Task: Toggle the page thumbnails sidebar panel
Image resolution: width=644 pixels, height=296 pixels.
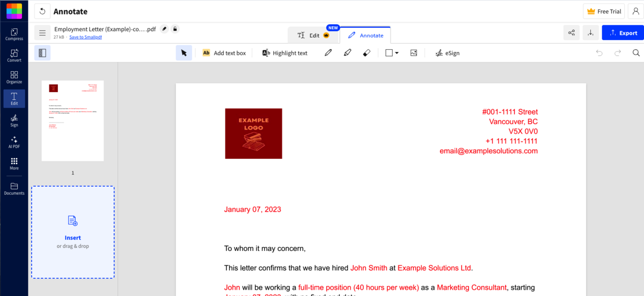Action: tap(42, 53)
